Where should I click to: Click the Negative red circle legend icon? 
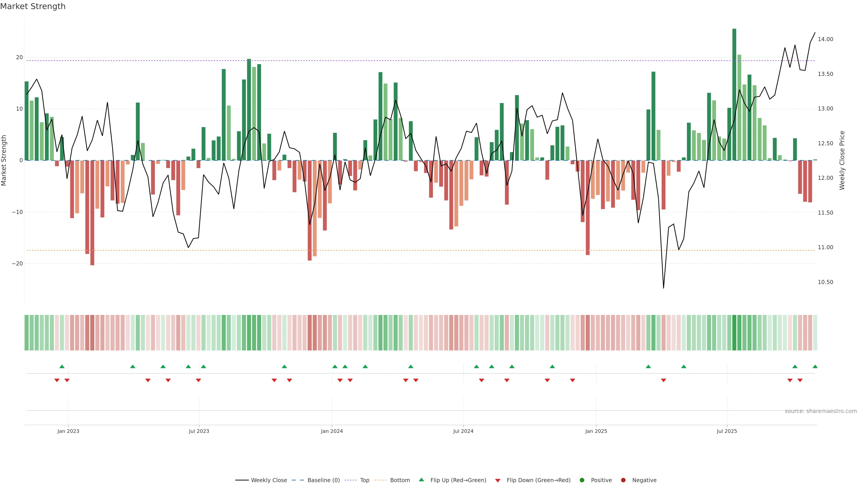623,480
